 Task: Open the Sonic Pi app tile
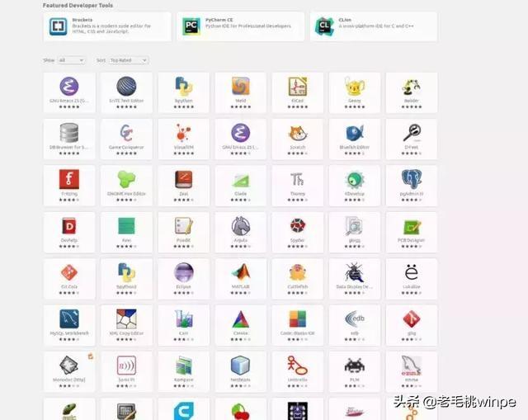126,371
